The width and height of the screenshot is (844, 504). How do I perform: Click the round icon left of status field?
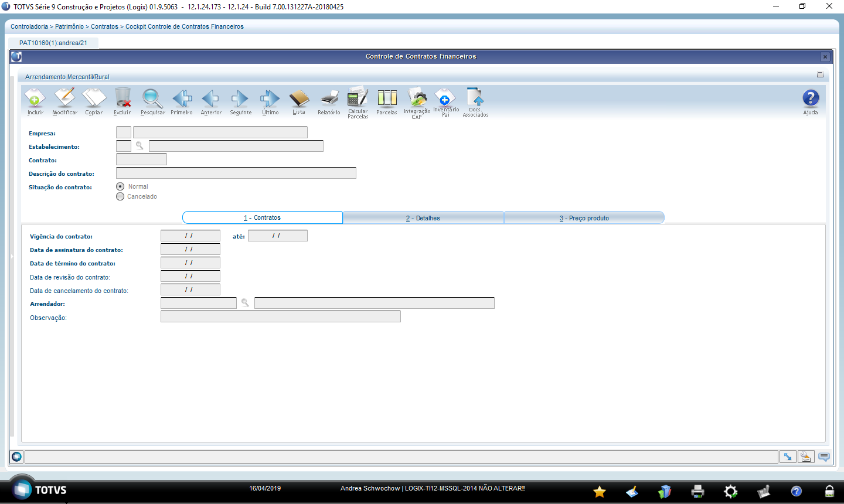(16, 457)
